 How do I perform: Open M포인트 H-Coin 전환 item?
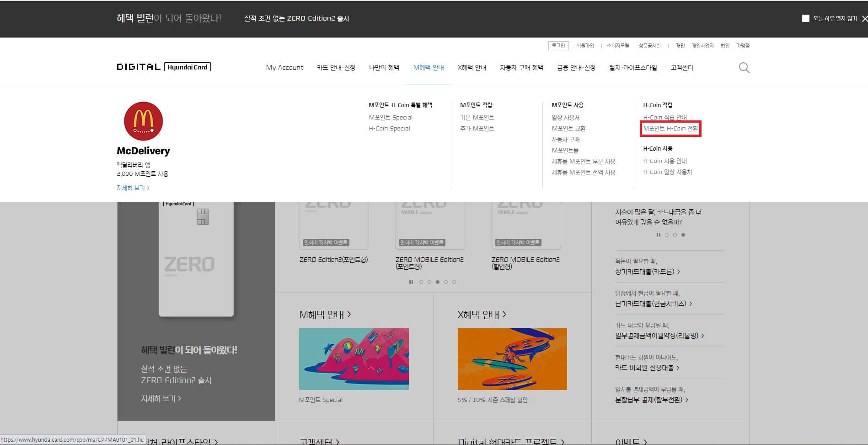670,128
